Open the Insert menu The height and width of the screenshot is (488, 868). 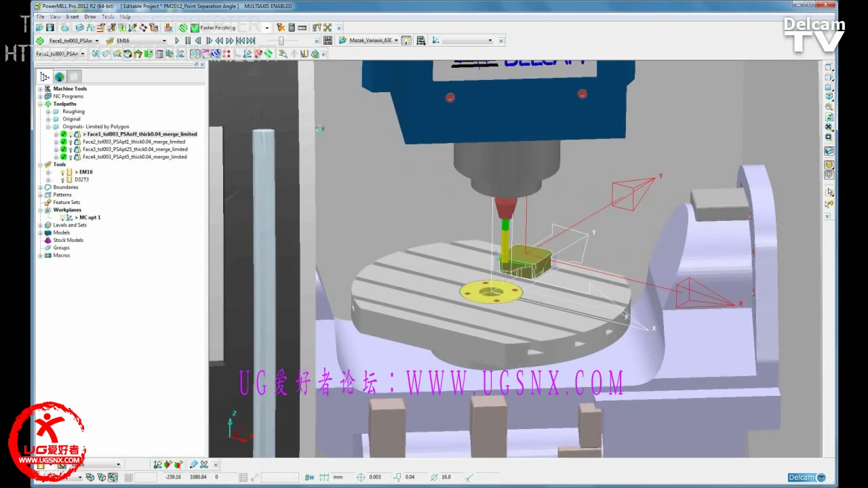[x=73, y=16]
